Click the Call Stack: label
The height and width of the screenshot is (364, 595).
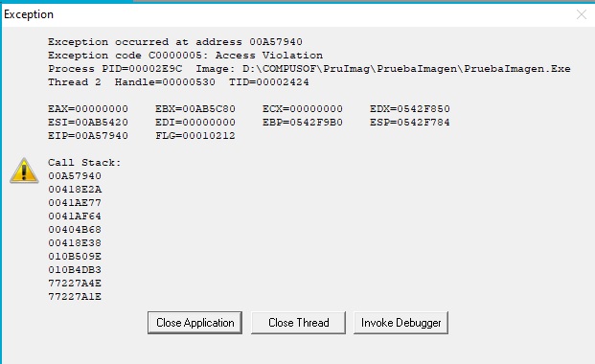(x=84, y=163)
